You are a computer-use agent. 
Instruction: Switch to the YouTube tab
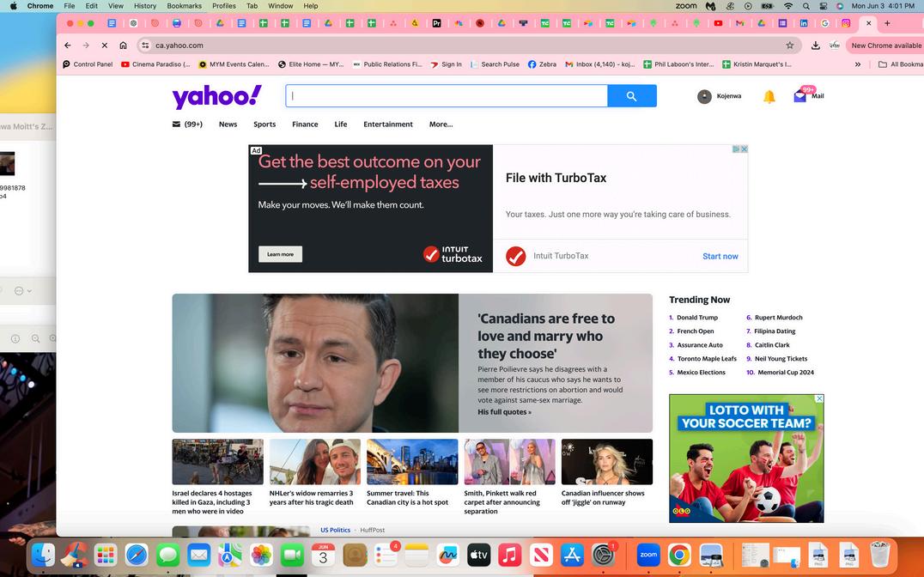point(718,23)
